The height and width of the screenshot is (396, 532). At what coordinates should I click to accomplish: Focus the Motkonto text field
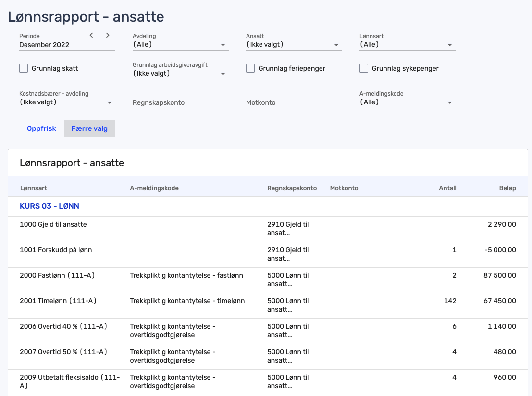pos(294,102)
